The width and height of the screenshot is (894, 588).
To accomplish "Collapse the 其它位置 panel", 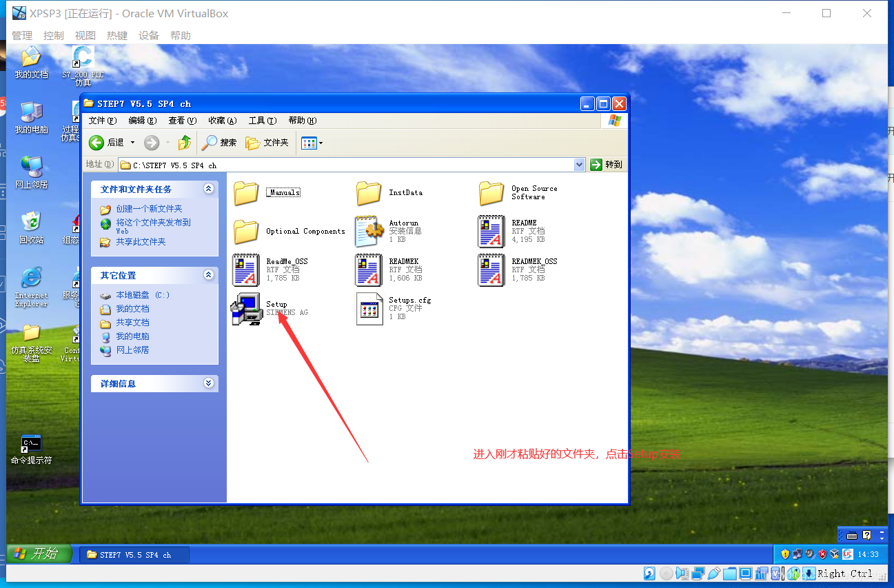I will pos(209,275).
